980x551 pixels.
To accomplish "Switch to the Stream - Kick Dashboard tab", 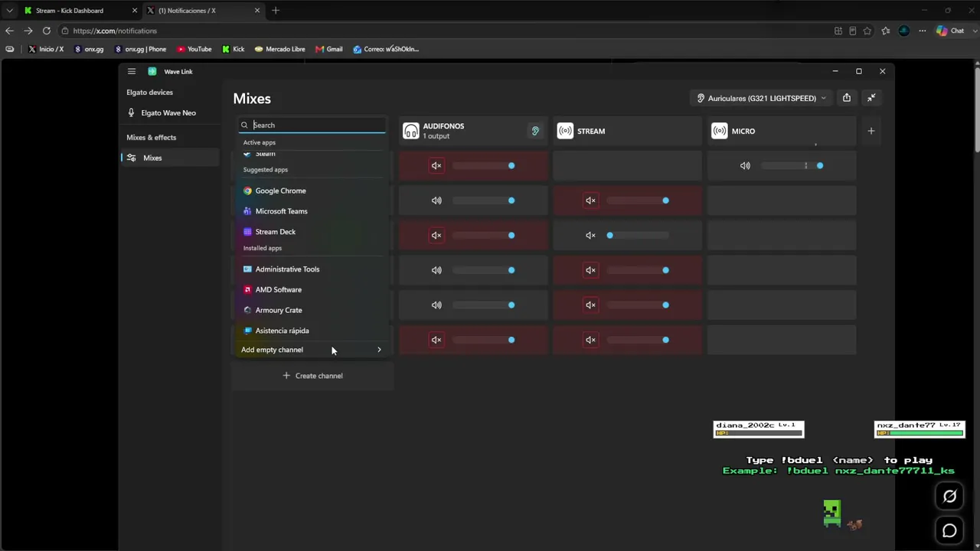I will (x=79, y=11).
